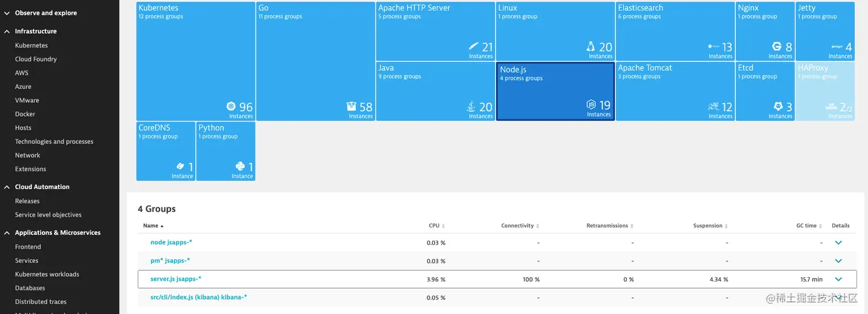Click the Jetty logo icon in tile
This screenshot has height=314, width=868.
click(x=837, y=47)
